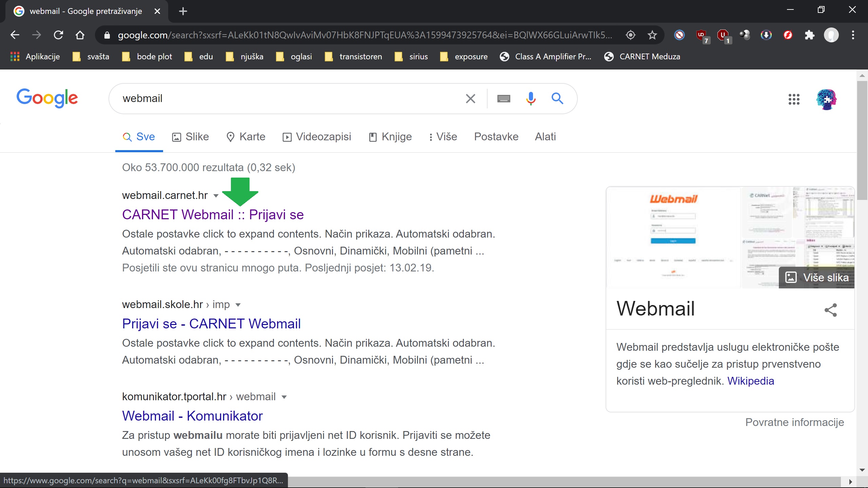Viewport: 868px width, 488px height.
Task: Click the vertical scrollbar thumb
Action: tap(862, 140)
